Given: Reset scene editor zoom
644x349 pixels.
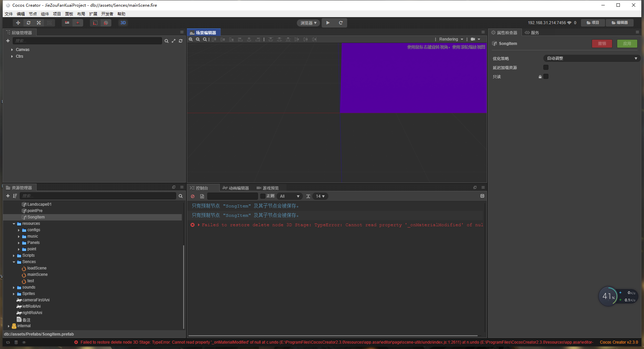Looking at the screenshot, I should click(205, 39).
